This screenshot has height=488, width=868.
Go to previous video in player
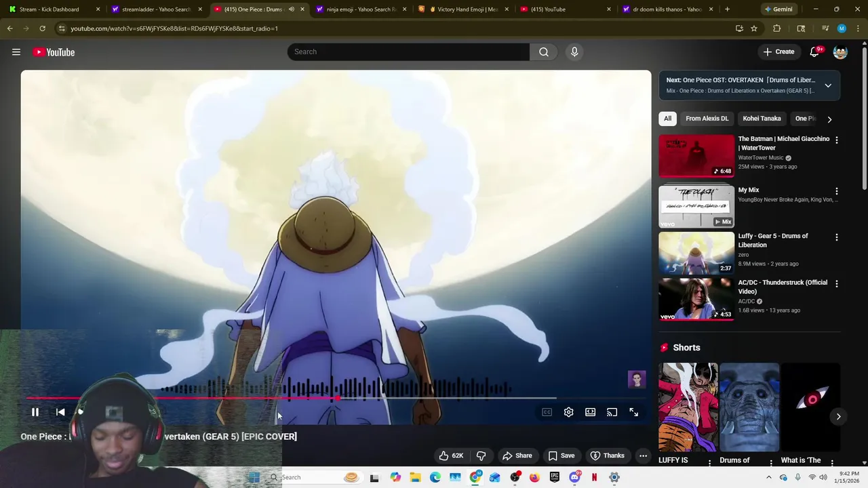(x=60, y=412)
